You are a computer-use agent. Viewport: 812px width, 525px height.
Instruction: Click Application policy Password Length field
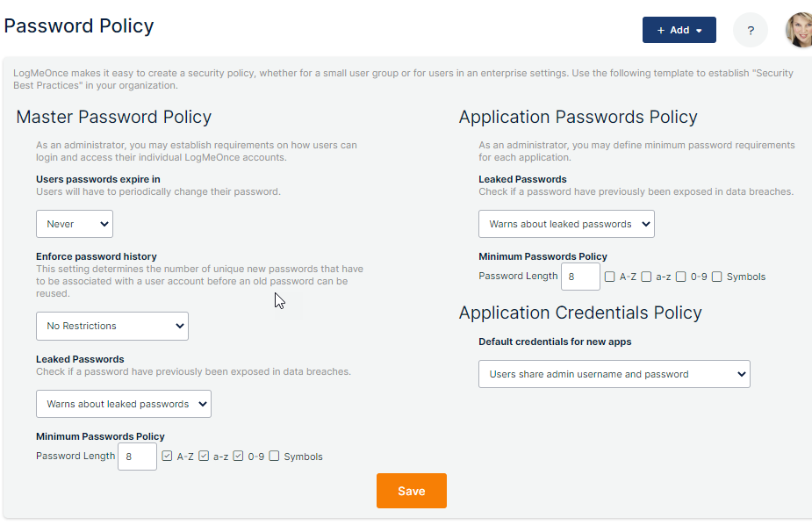(x=580, y=277)
